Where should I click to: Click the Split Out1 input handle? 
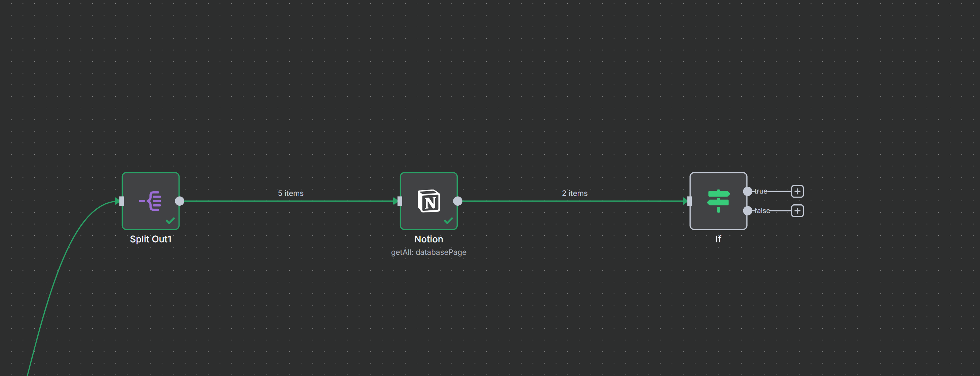[122, 201]
